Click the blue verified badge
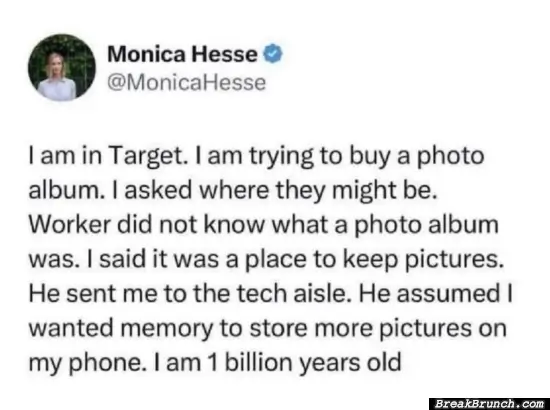 (273, 54)
